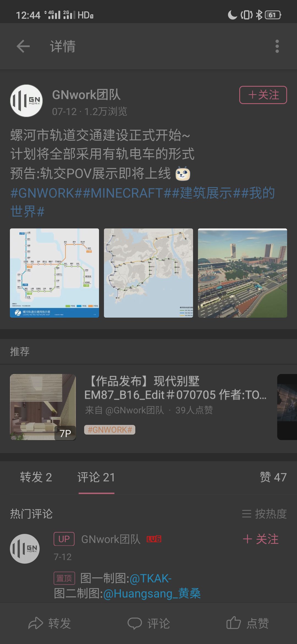The width and height of the screenshot is (297, 644).
Task: Open the cut-off next recommended card
Action: pos(287,407)
